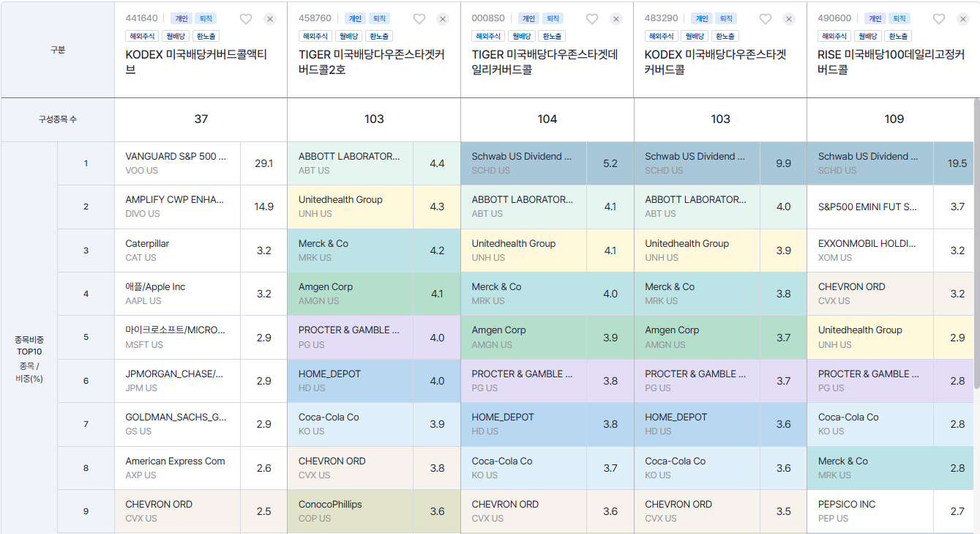Click ETF code 490600
The height and width of the screenshot is (534, 980).
(834, 18)
